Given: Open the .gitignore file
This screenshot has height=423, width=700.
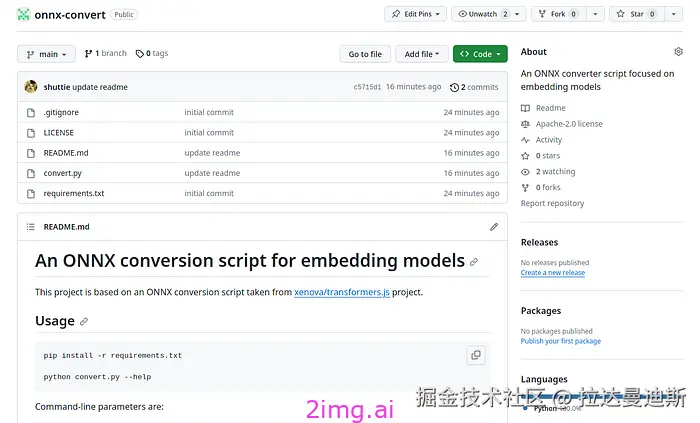Looking at the screenshot, I should (61, 112).
